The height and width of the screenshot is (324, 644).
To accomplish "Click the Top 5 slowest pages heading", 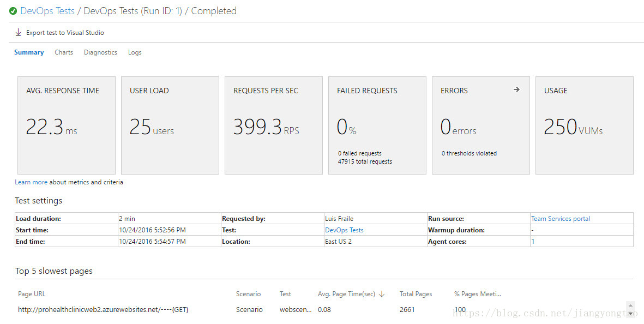I will (x=54, y=271).
